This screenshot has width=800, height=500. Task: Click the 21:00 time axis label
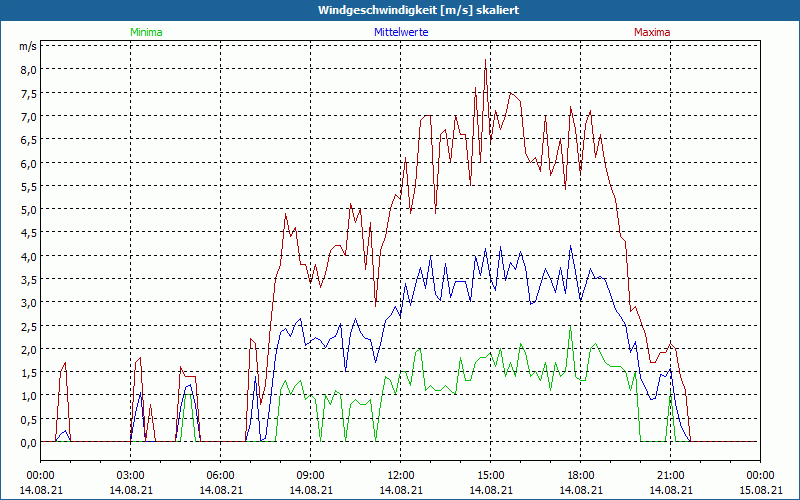670,476
